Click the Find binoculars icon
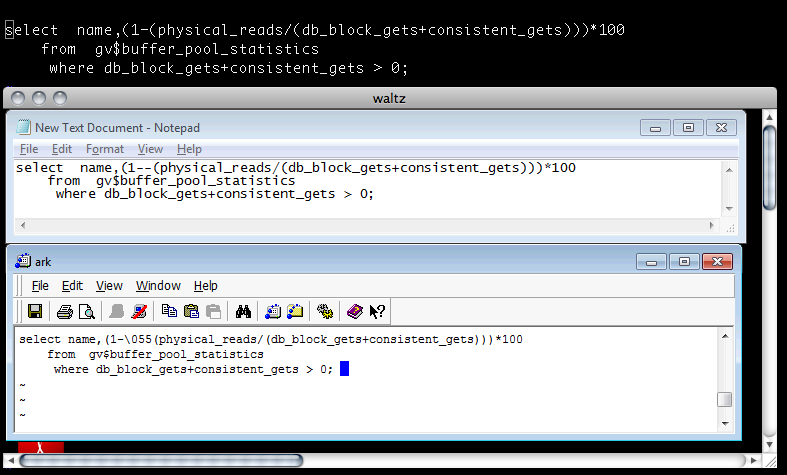 coord(243,312)
